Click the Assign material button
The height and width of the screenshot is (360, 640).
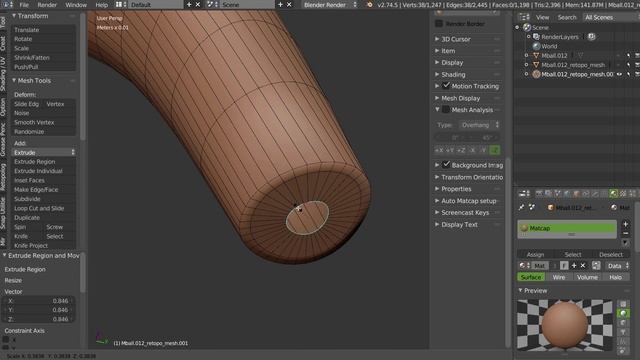pyautogui.click(x=535, y=254)
